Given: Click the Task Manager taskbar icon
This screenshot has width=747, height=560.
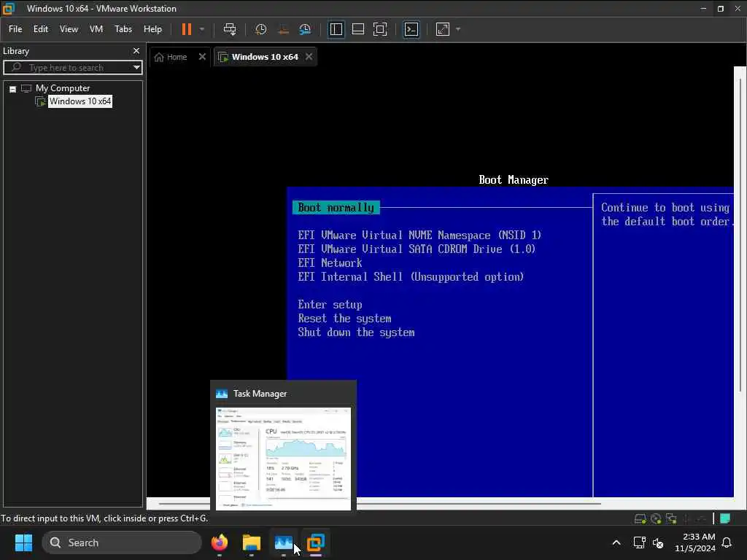Looking at the screenshot, I should (x=284, y=542).
